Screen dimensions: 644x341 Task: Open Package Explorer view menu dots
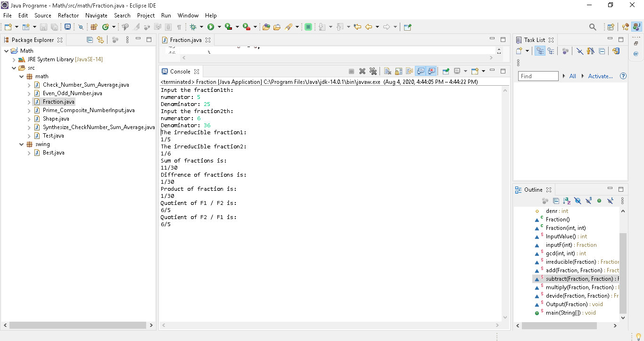coord(127,40)
